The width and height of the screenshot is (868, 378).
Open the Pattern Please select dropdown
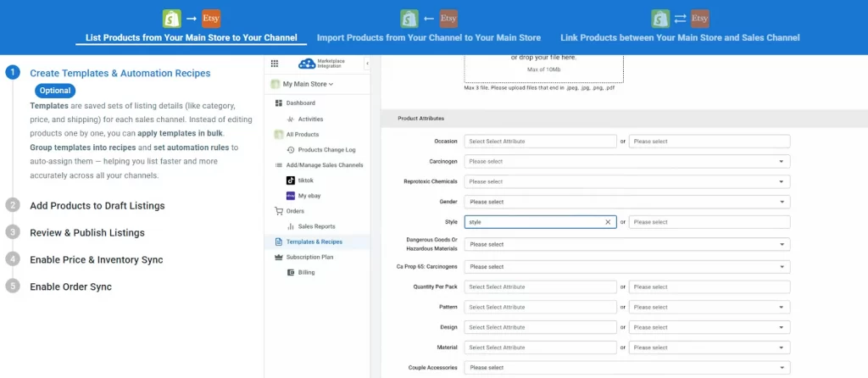(709, 307)
